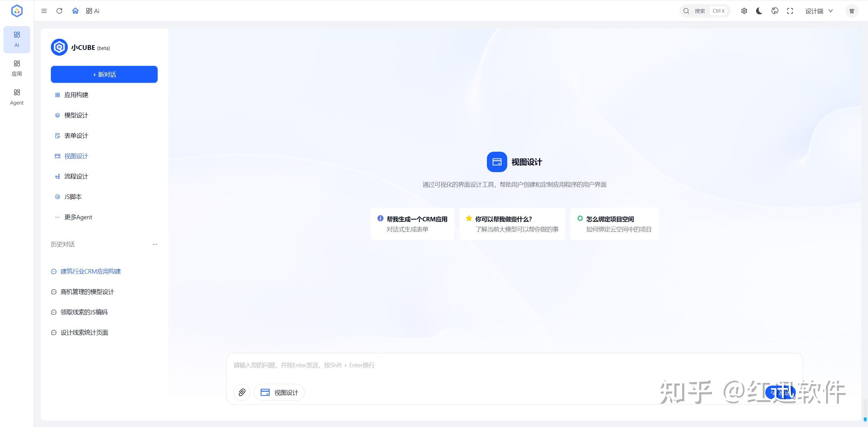Image resolution: width=868 pixels, height=427 pixels.
Task: Toggle fullscreen mode icon
Action: click(790, 11)
